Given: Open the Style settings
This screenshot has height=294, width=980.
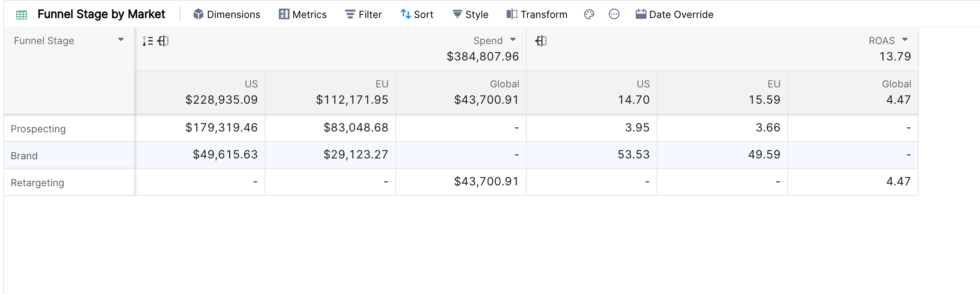Looking at the screenshot, I should [470, 14].
